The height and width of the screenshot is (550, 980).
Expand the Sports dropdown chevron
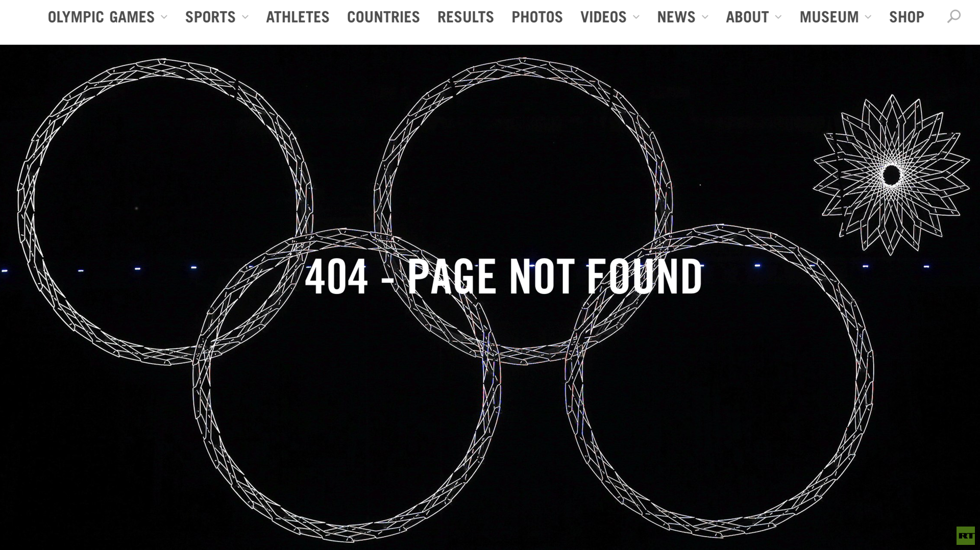point(245,17)
